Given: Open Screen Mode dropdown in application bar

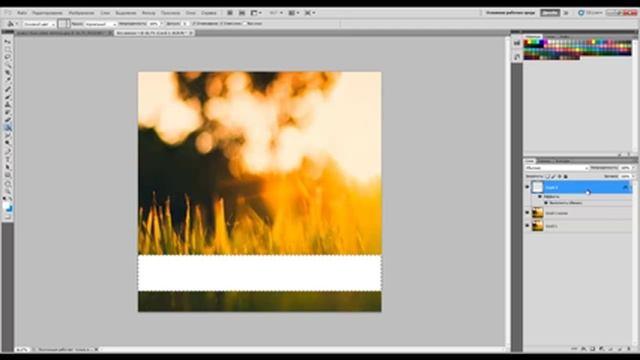Looking at the screenshot, I should click(x=310, y=13).
